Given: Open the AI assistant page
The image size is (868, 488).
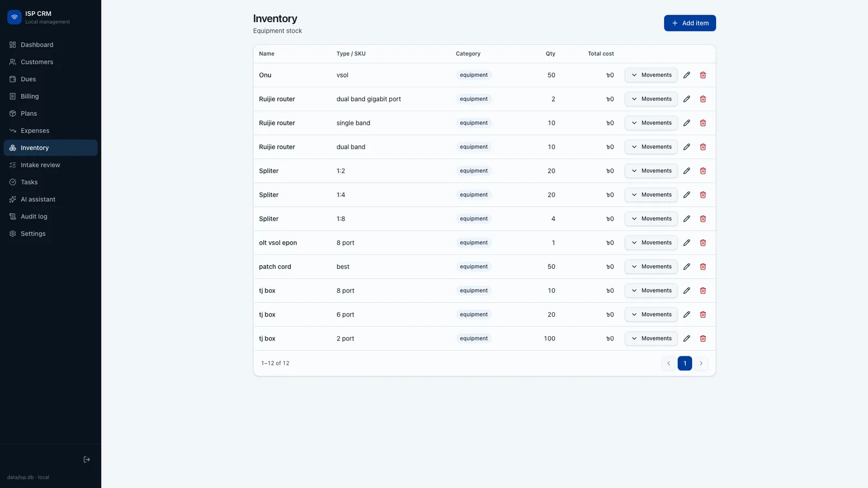Looking at the screenshot, I should click(x=50, y=199).
